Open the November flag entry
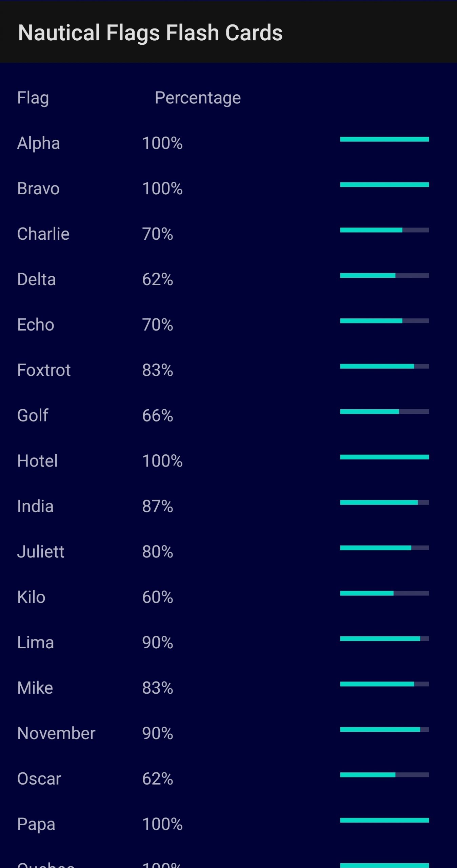The image size is (457, 868). click(x=56, y=733)
